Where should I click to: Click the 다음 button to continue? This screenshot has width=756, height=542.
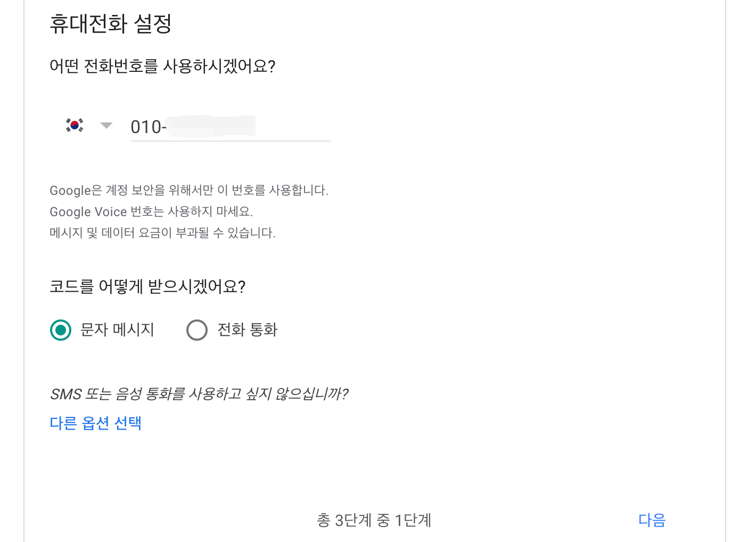pyautogui.click(x=652, y=520)
